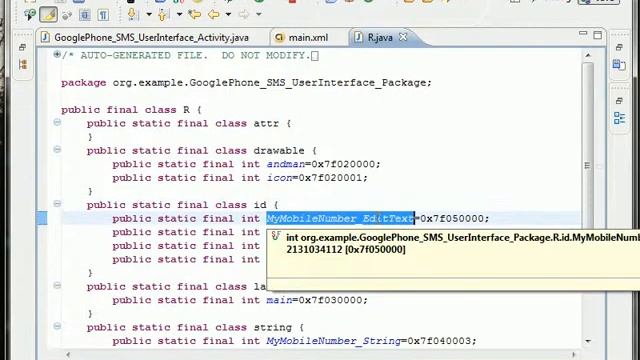Open Previous Annotation dropdown arrow

click(x=179, y=15)
